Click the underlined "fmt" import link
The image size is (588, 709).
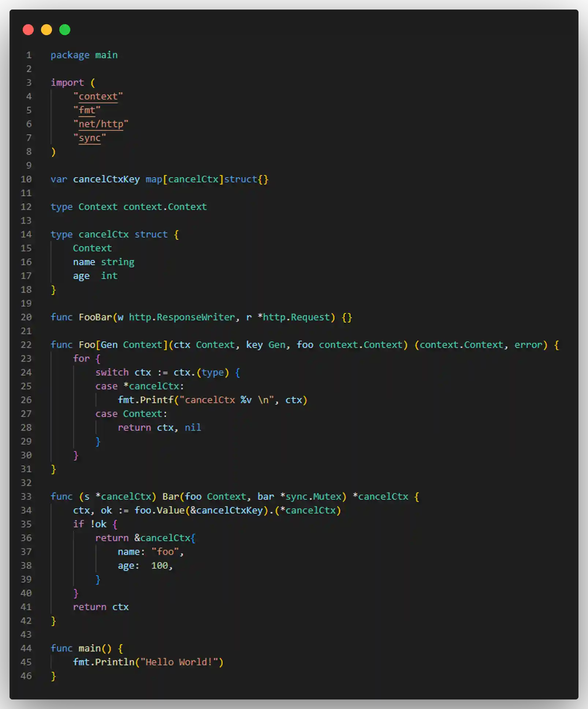coord(88,110)
